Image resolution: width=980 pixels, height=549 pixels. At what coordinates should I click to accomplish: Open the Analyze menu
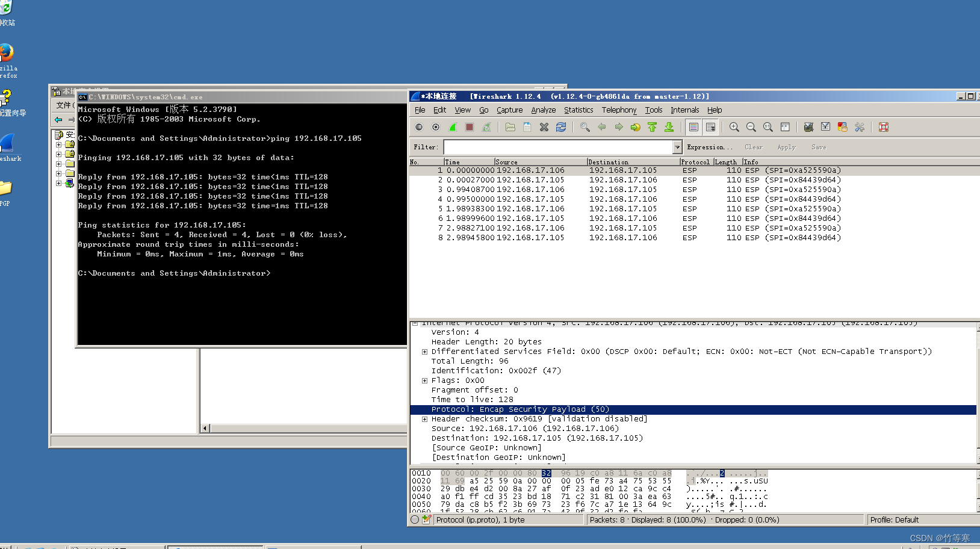(544, 110)
